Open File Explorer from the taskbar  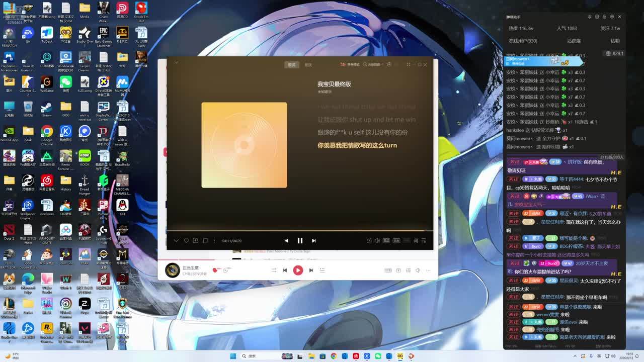[311, 356]
